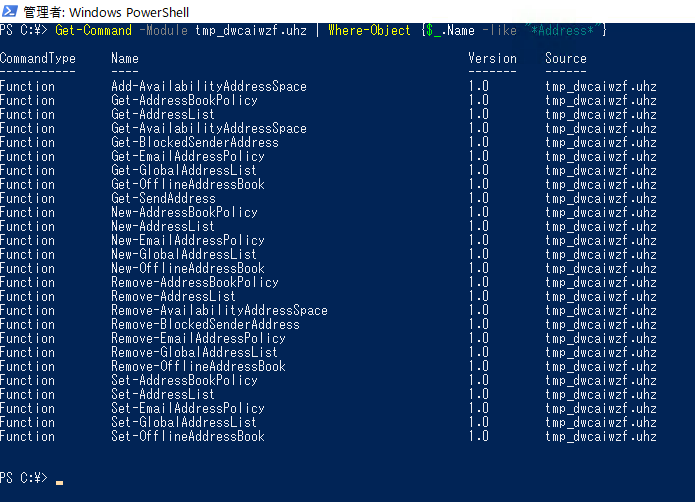
Task: Select the Get-BlockedSenderAddress row name
Action: pyautogui.click(x=195, y=142)
